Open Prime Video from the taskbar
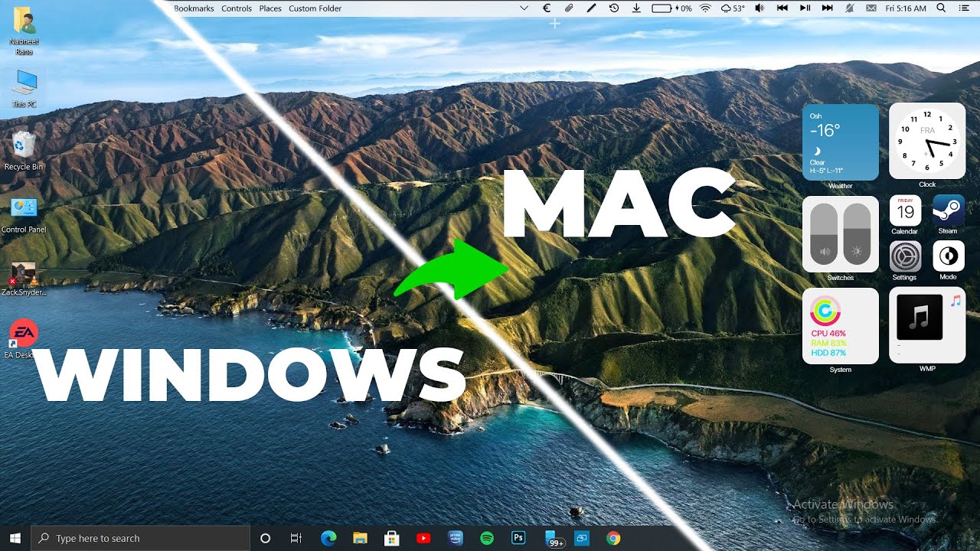 (456, 538)
